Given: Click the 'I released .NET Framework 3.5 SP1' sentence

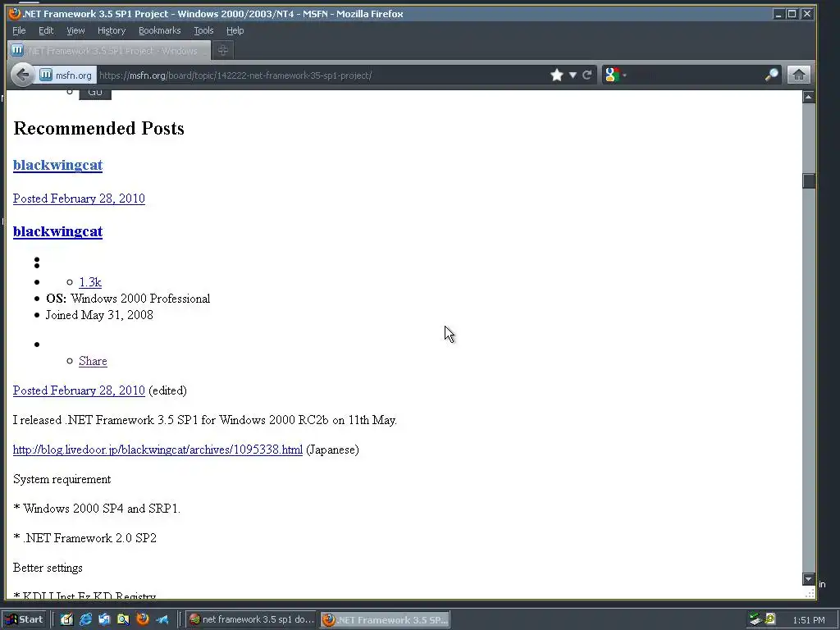Looking at the screenshot, I should pyautogui.click(x=204, y=420).
